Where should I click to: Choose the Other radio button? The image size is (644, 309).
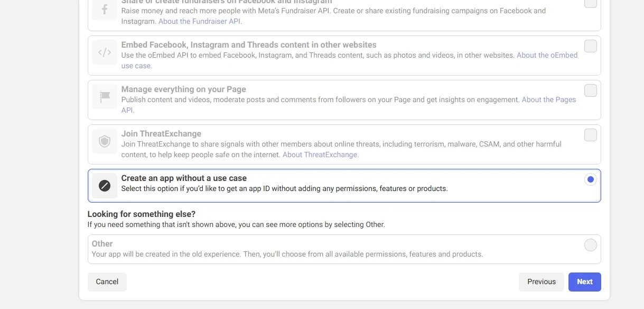591,245
